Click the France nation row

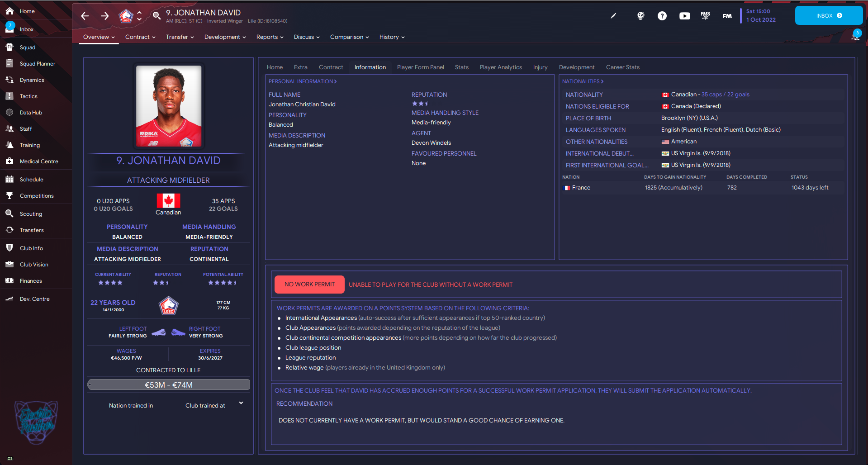pyautogui.click(x=703, y=188)
